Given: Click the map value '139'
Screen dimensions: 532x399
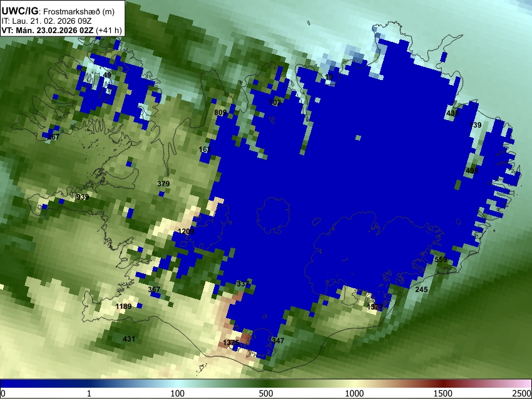Looking at the screenshot, I should 475,125.
